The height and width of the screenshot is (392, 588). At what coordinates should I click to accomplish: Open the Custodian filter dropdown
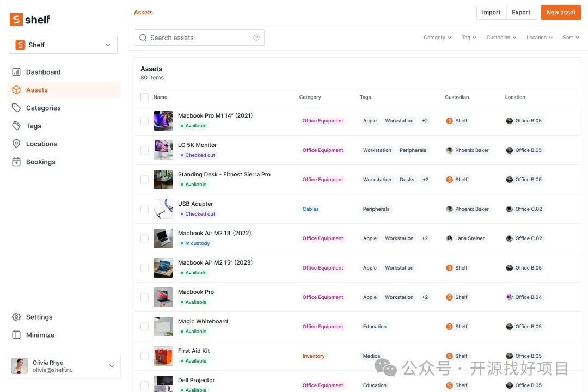click(501, 38)
